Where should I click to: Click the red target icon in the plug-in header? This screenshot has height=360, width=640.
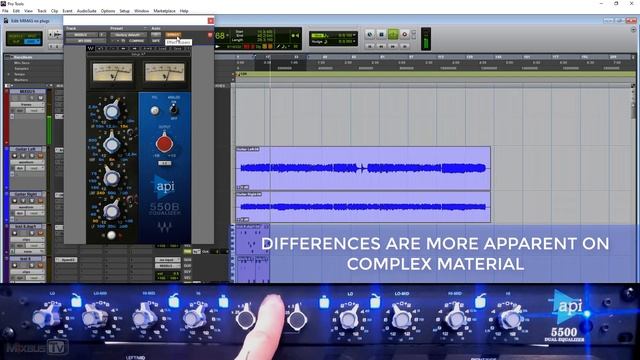(210, 35)
